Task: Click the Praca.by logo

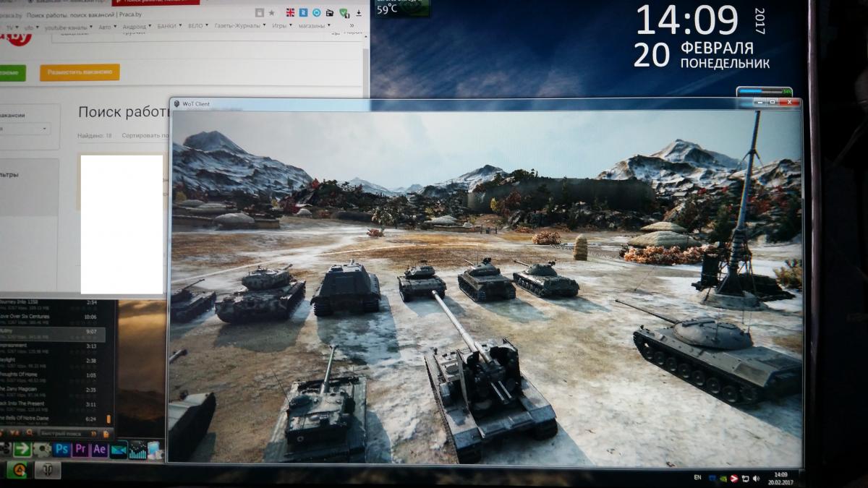Action: point(16,38)
